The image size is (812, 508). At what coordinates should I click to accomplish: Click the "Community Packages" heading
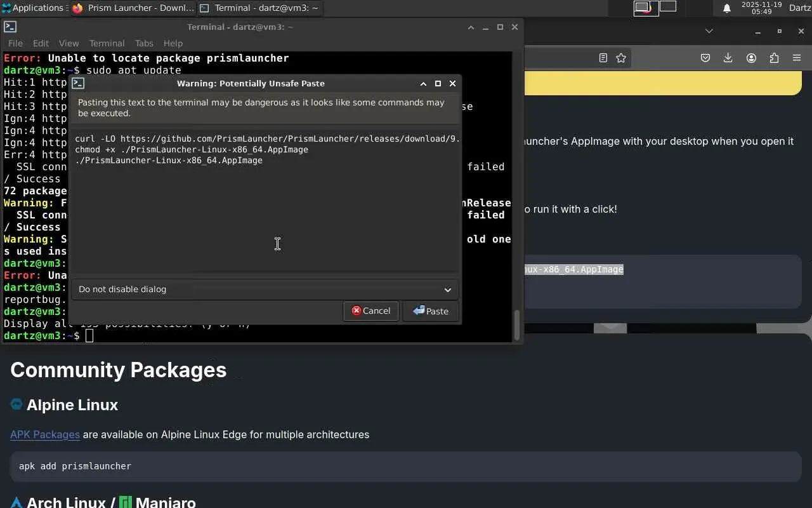(x=119, y=370)
